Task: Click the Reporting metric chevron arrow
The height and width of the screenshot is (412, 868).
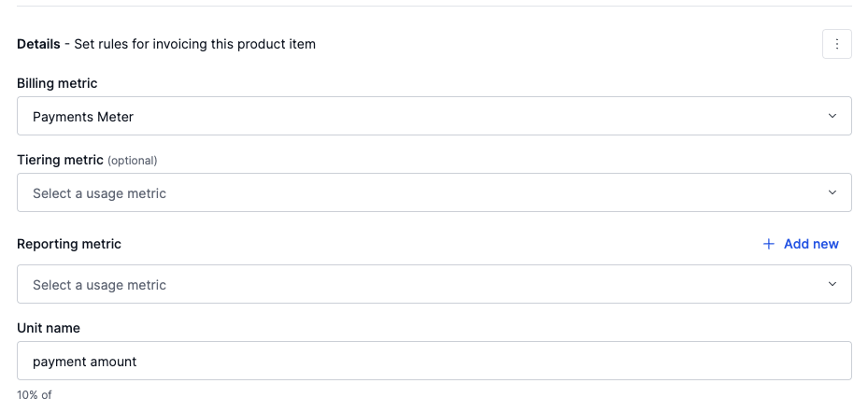Action: pos(832,285)
